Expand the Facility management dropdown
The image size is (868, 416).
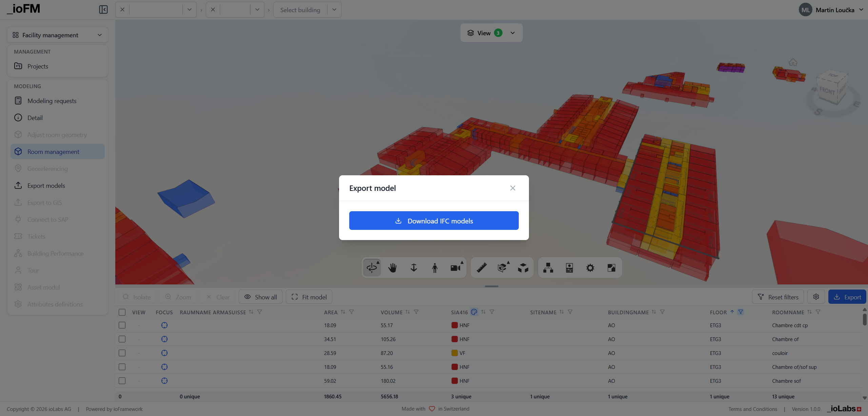pyautogui.click(x=58, y=35)
